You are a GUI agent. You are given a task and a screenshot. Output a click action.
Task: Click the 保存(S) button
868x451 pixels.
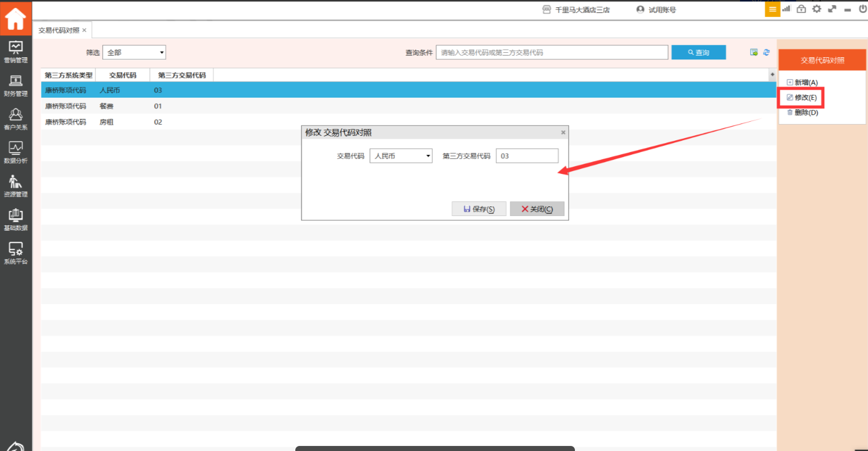[479, 209]
